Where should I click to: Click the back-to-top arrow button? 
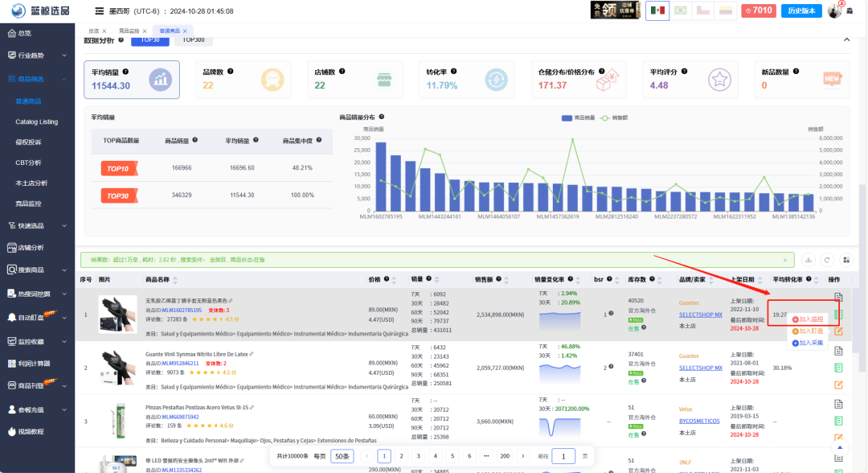click(x=840, y=447)
